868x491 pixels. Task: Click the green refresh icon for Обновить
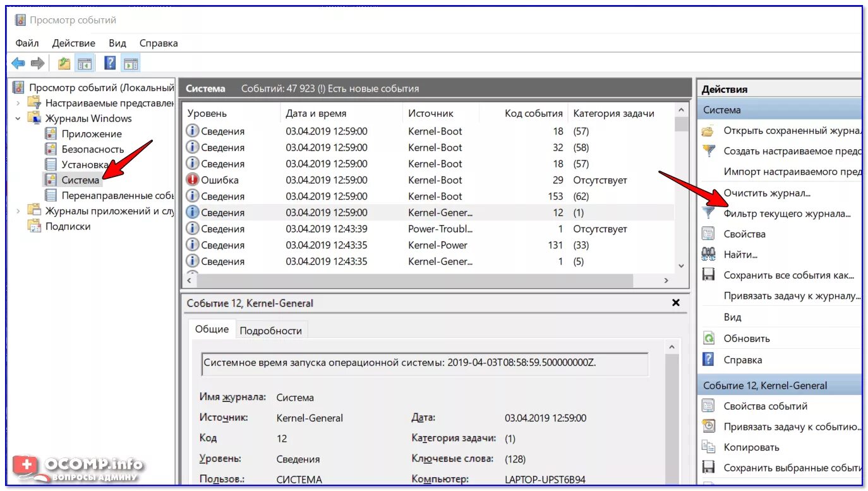(x=709, y=338)
